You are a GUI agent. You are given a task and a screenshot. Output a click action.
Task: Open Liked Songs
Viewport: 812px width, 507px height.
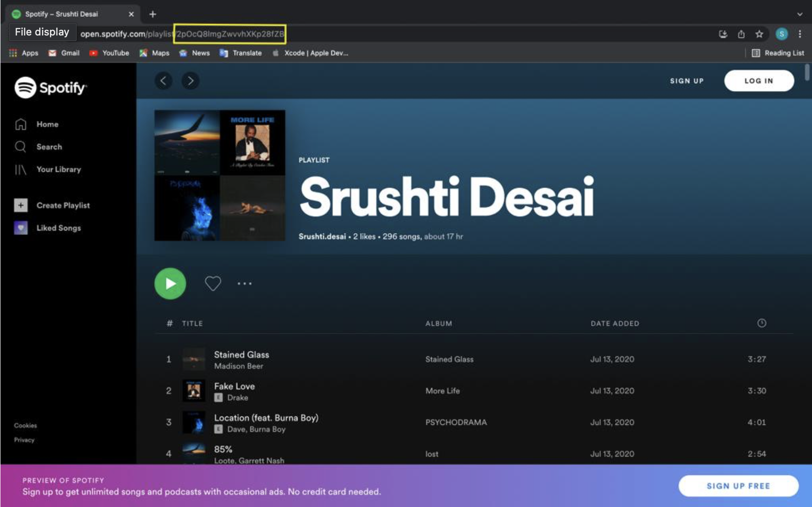(48, 228)
